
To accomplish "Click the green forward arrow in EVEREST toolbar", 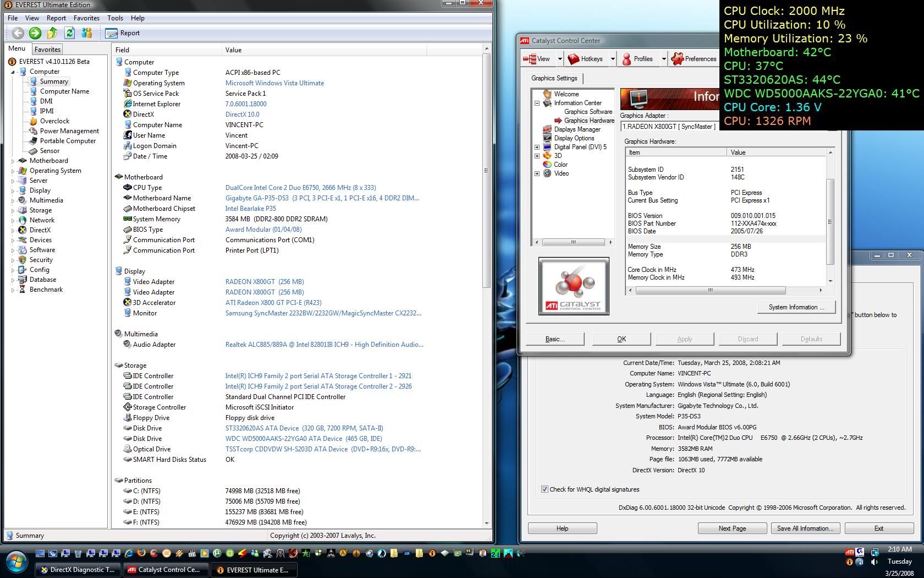I will 35,33.
